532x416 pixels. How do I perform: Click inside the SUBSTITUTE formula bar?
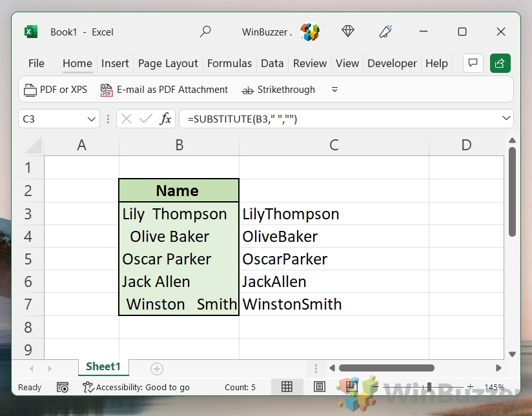[341, 119]
